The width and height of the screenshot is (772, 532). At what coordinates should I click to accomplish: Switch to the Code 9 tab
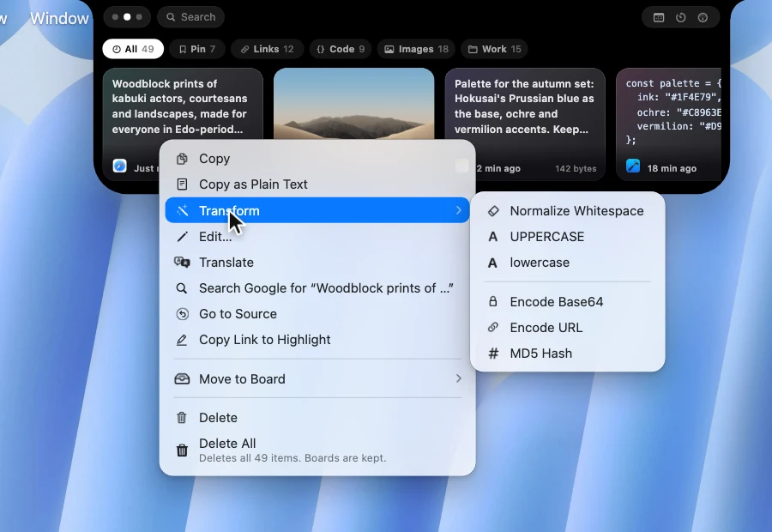(341, 49)
